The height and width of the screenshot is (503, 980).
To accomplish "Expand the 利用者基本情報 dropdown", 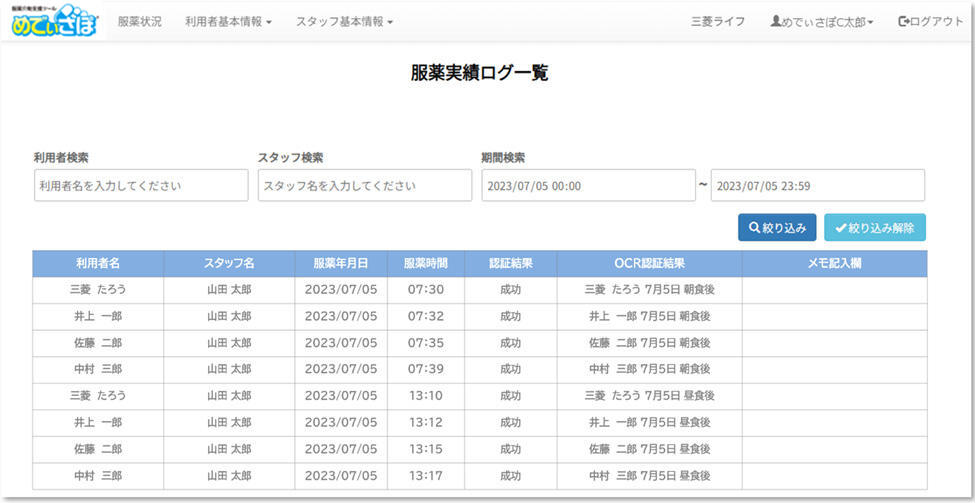I will [228, 22].
